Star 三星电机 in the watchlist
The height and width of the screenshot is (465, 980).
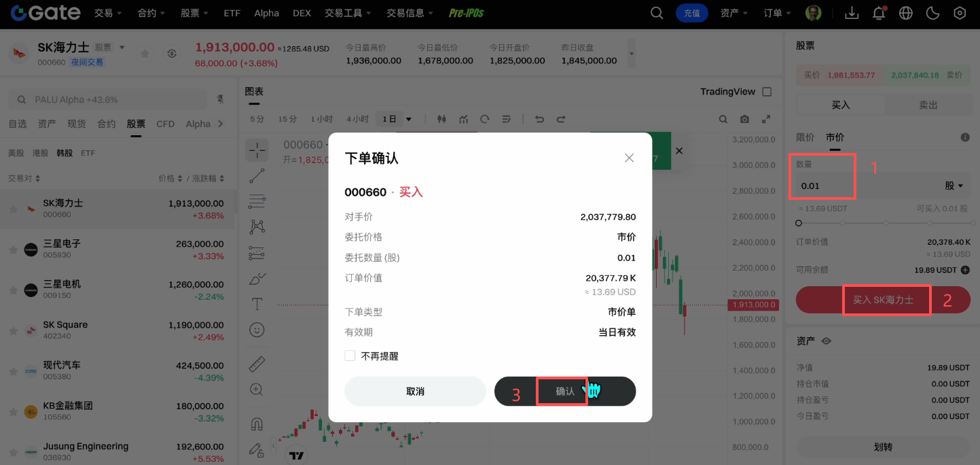point(13,290)
